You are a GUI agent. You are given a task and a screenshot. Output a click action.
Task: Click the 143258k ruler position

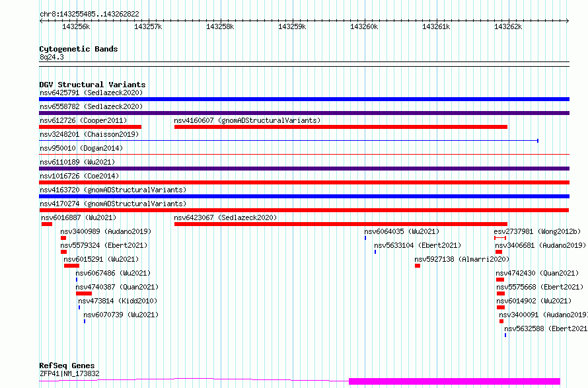220,26
